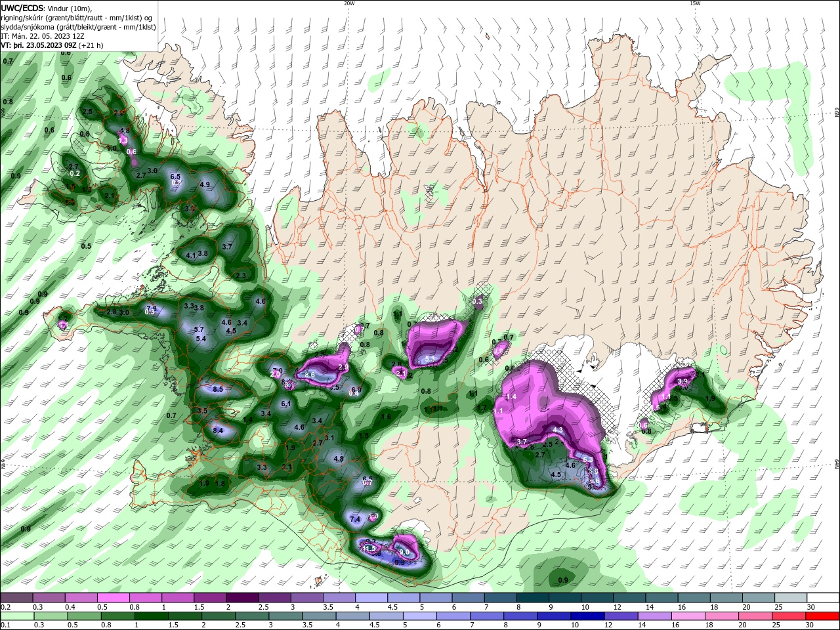
Task: Click the 'IT: Mán. 22. 05. 2023 12Z' line
Action: click(43, 36)
